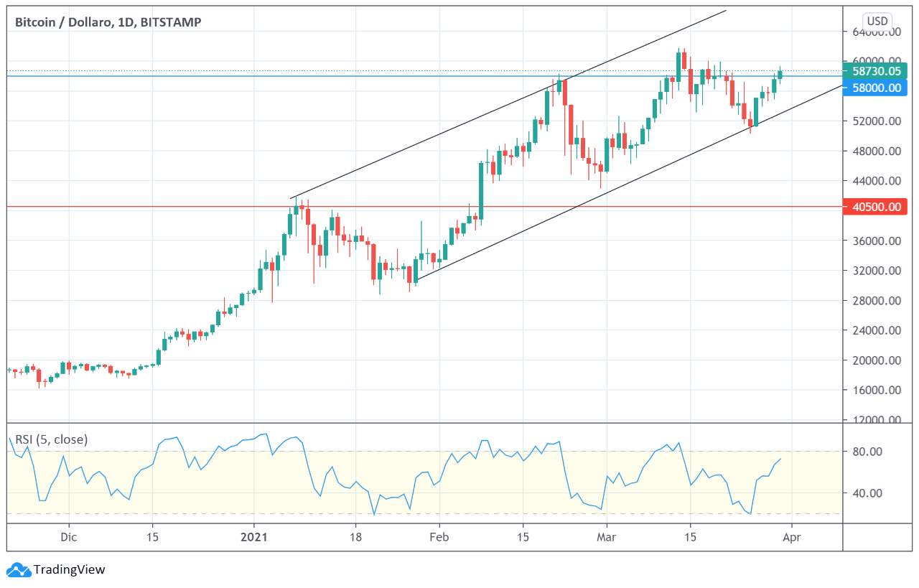Image resolution: width=919 pixels, height=588 pixels.
Task: Open the TradingView link text
Action: pyautogui.click(x=70, y=570)
